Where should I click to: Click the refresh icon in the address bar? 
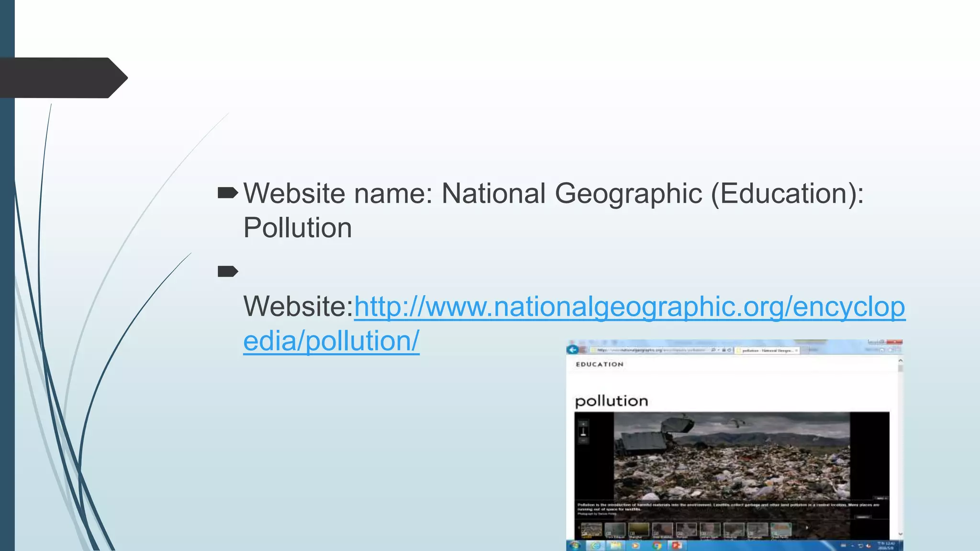point(729,350)
